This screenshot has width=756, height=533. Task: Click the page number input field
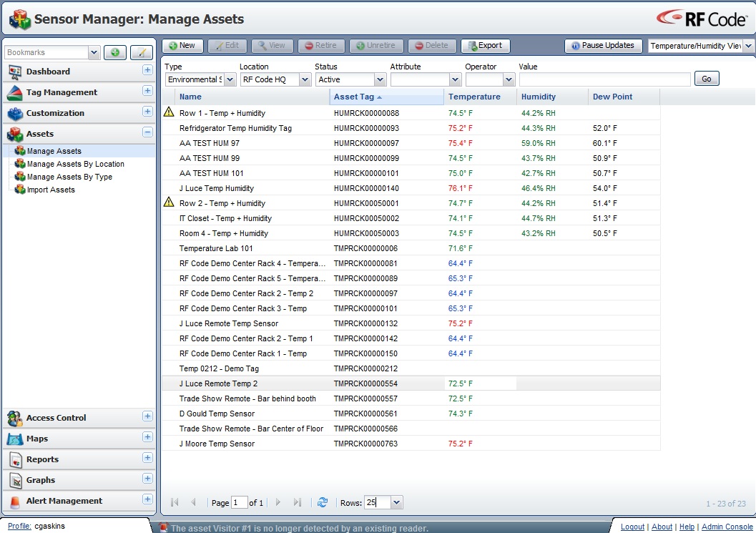(239, 503)
